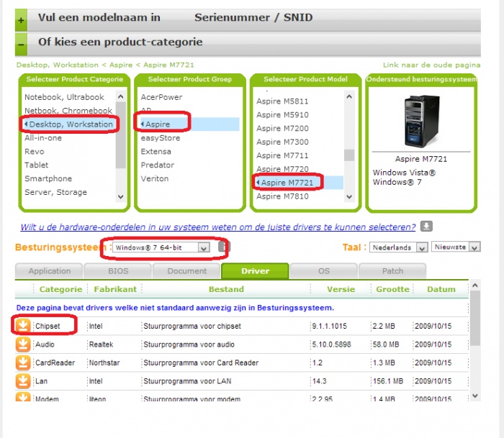
Task: Collapse the 'Of kies een product-categorie' section
Action: (x=21, y=45)
